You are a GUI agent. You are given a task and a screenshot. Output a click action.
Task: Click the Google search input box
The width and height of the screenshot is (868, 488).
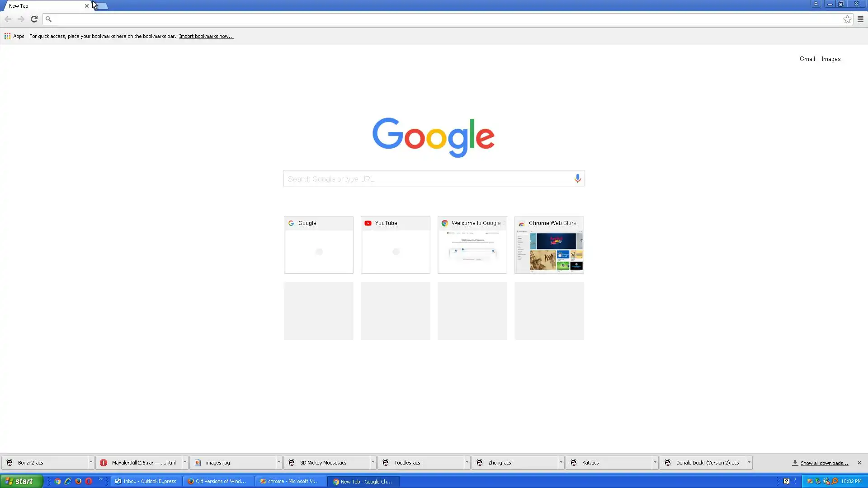(x=427, y=178)
